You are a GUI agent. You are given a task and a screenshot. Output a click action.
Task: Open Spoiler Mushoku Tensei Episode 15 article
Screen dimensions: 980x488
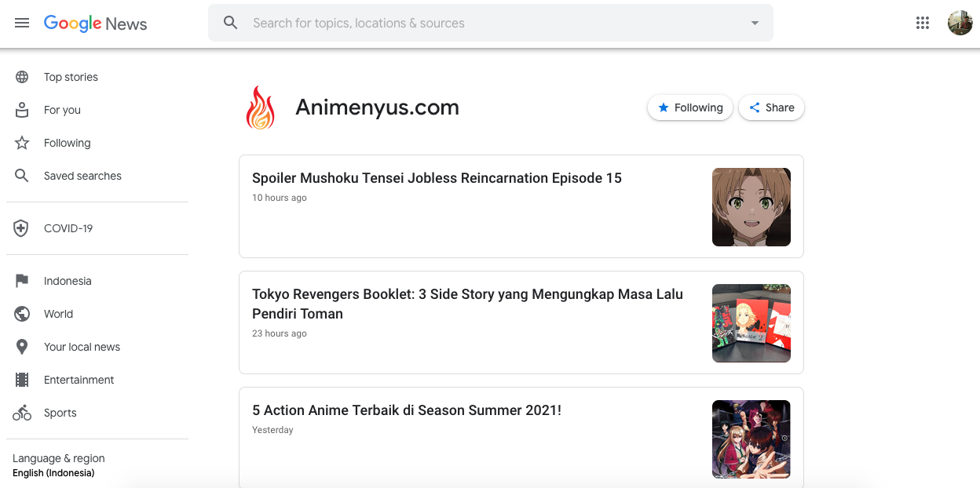pos(437,178)
